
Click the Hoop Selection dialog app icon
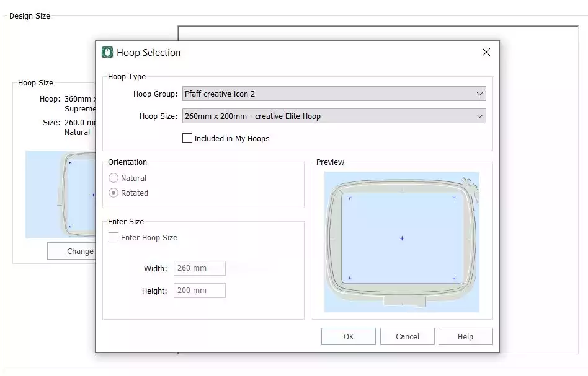107,53
